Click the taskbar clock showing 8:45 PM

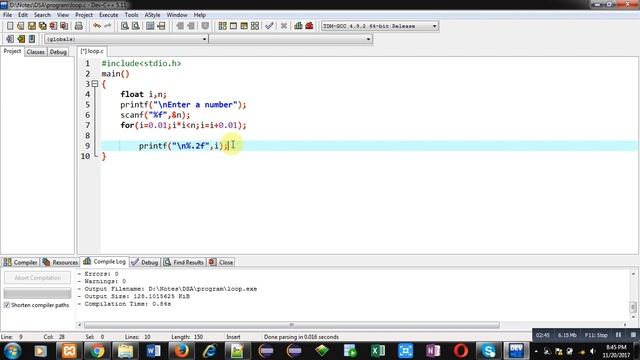tap(616, 351)
